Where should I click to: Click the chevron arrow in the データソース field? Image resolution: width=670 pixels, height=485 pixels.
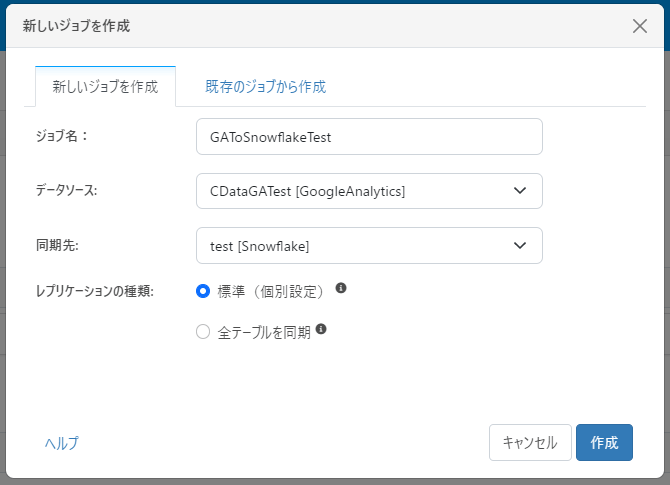tap(519, 191)
